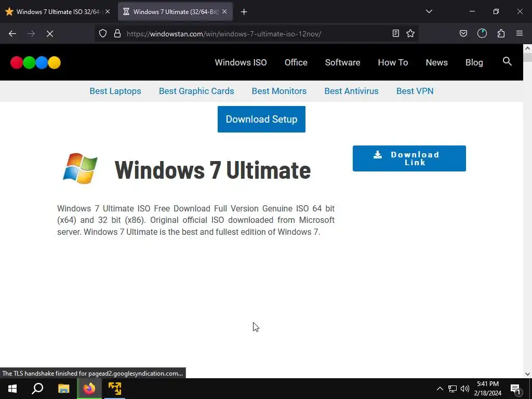Click the Firefox taskbar icon
532x399 pixels.
tap(89, 389)
